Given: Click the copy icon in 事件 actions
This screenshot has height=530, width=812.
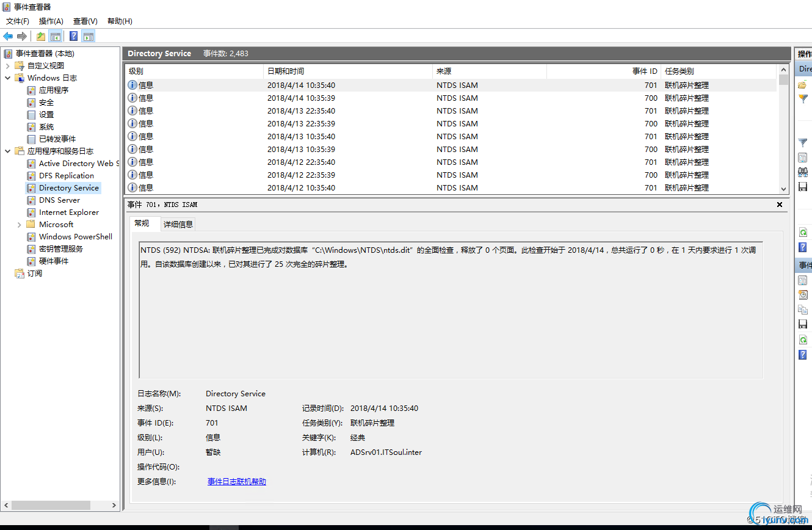Looking at the screenshot, I should click(x=803, y=310).
